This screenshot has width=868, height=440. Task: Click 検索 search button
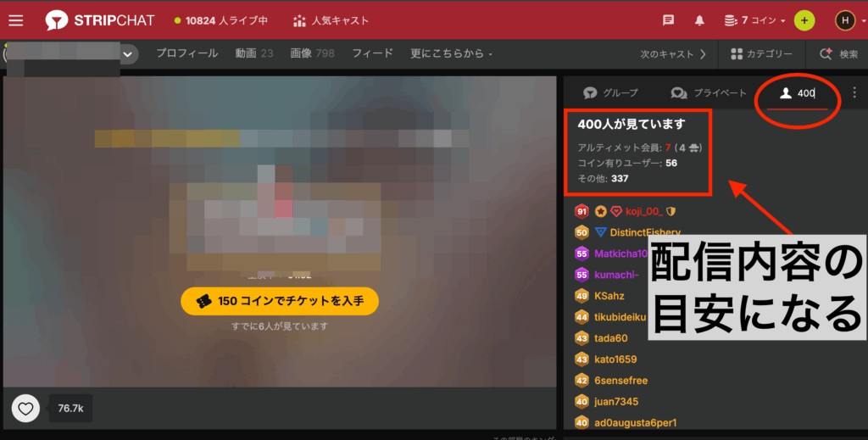(838, 53)
